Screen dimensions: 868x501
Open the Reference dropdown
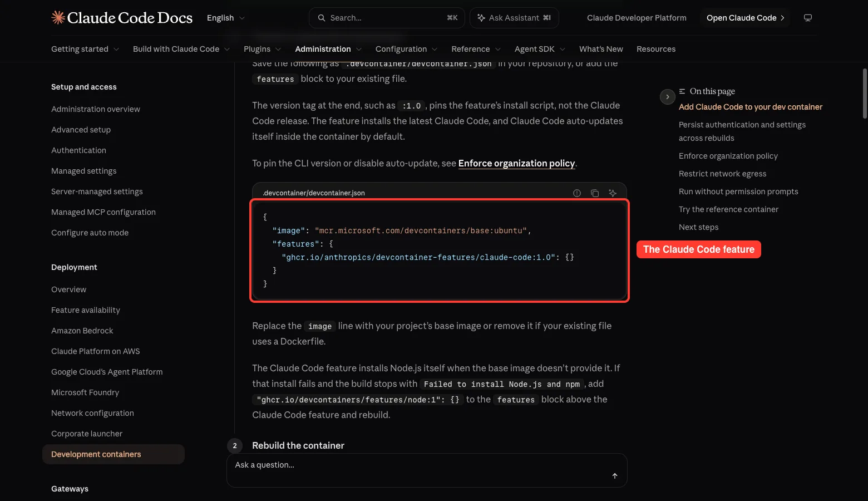coord(476,49)
